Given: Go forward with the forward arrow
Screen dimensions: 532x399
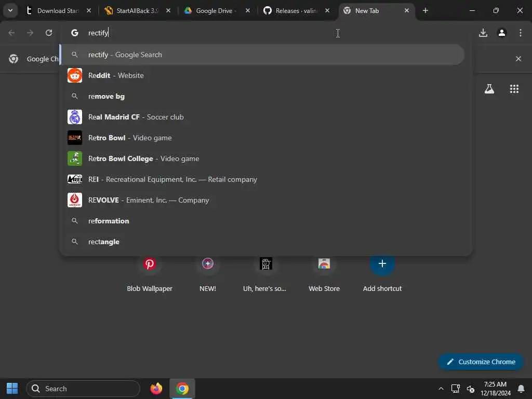Looking at the screenshot, I should [30, 33].
